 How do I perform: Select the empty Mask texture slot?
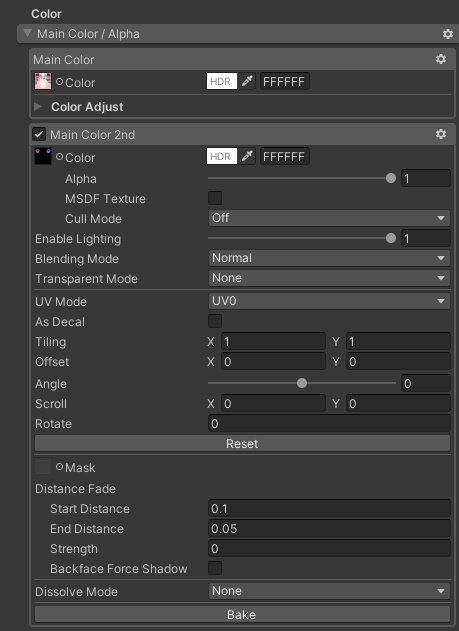[x=43, y=466]
